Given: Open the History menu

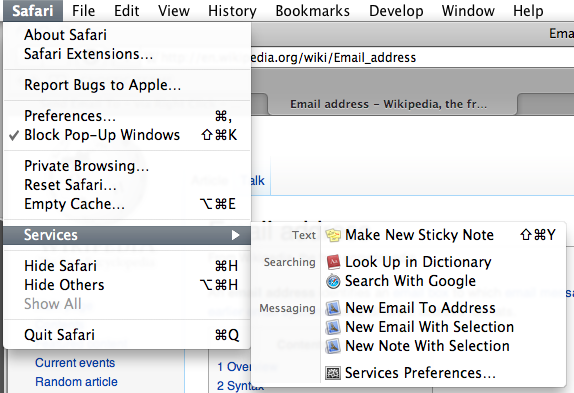Looking at the screenshot, I should [232, 11].
